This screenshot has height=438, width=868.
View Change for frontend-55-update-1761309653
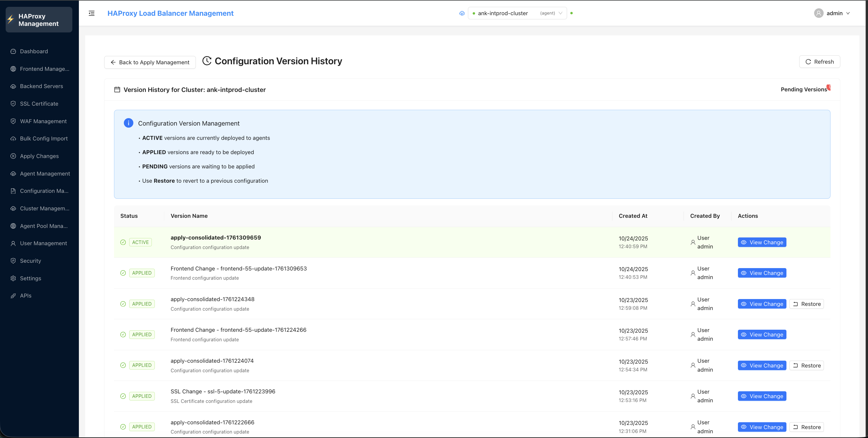point(762,273)
